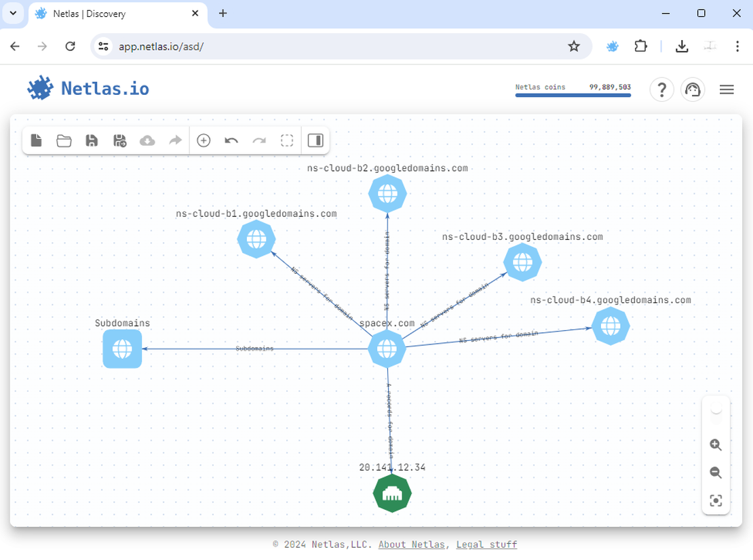Screen dimensions: 753x560
Task: Open the help menu via the question mark
Action: [661, 89]
